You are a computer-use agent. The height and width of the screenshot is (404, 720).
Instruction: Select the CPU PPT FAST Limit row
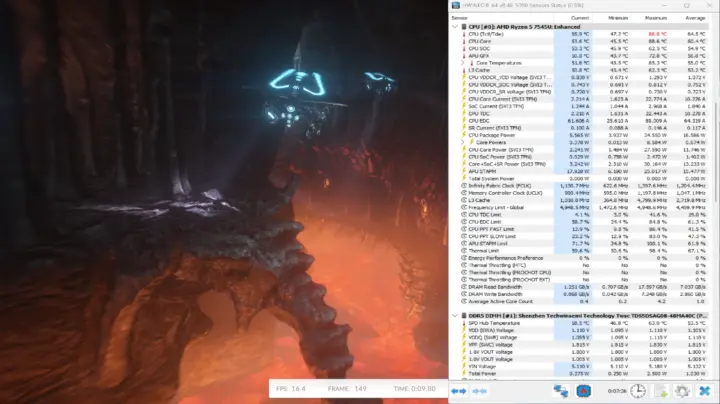(x=579, y=229)
